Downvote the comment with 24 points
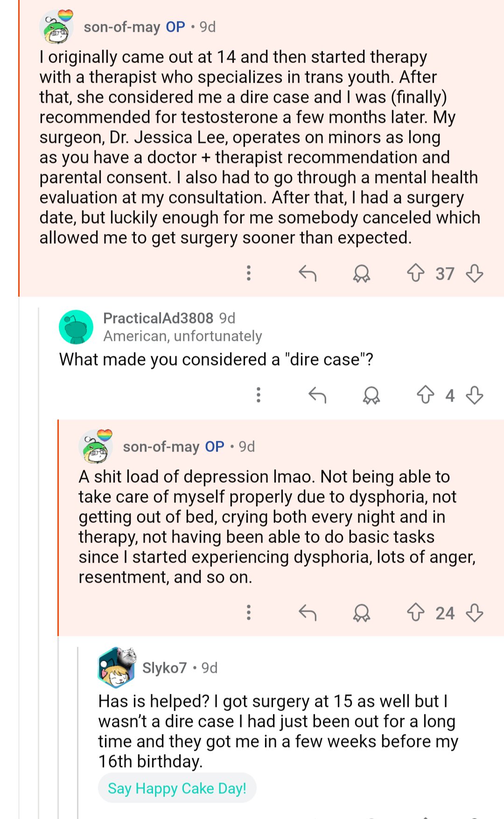Screen dimensions: 504x819 coord(474,612)
